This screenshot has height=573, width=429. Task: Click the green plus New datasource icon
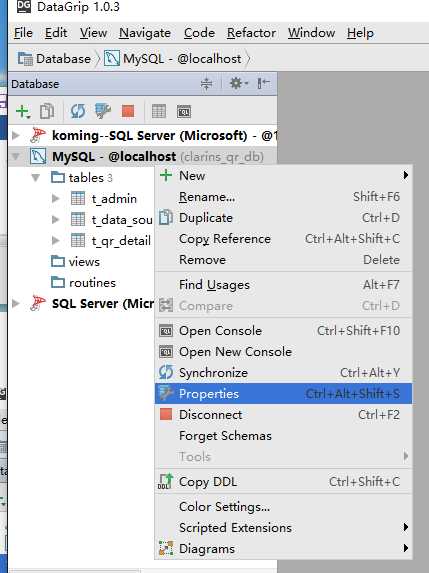pyautogui.click(x=23, y=111)
